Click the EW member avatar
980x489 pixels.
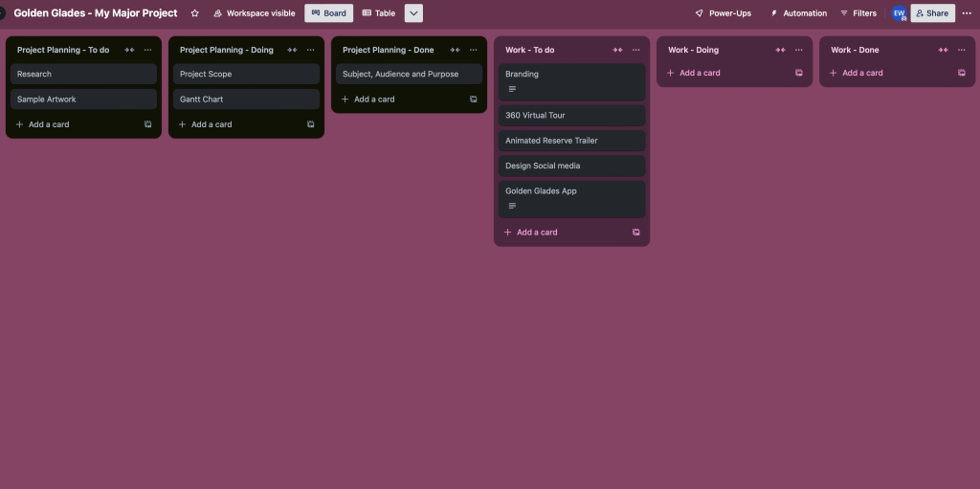click(899, 13)
